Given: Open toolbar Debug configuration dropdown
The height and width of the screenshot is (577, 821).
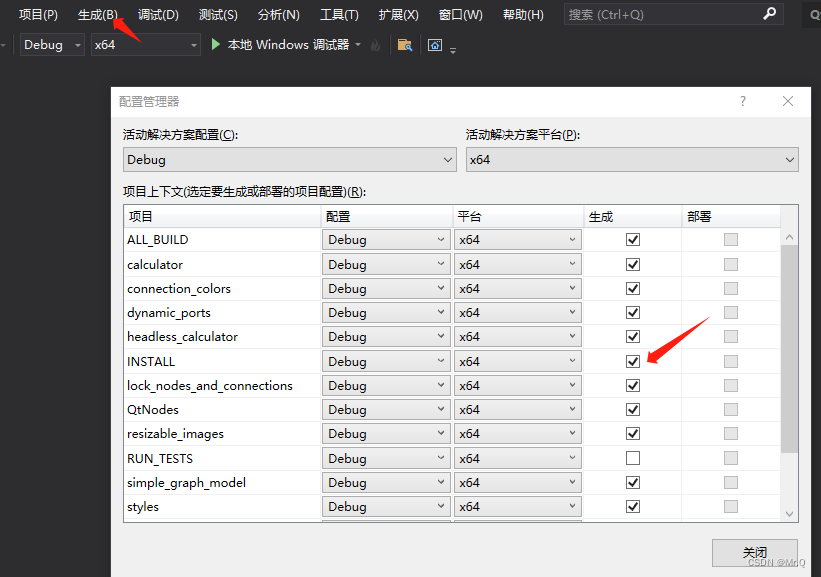Looking at the screenshot, I should [x=52, y=45].
